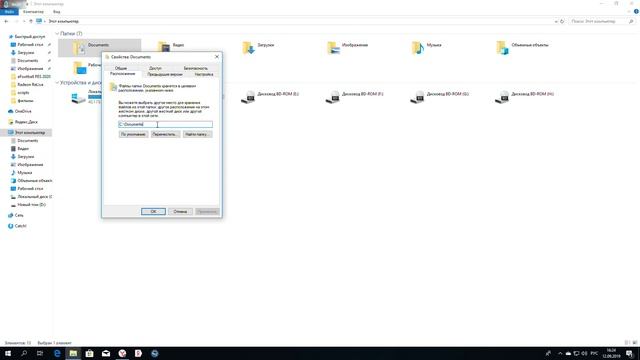640x360 pixels.
Task: Select the Documents folder tile in Explorer
Action: point(100,47)
